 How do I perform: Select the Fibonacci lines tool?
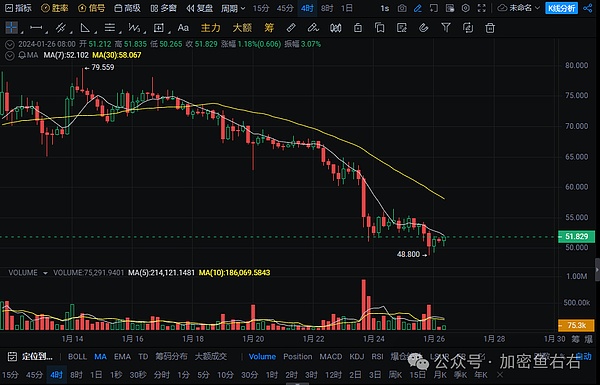110,28
